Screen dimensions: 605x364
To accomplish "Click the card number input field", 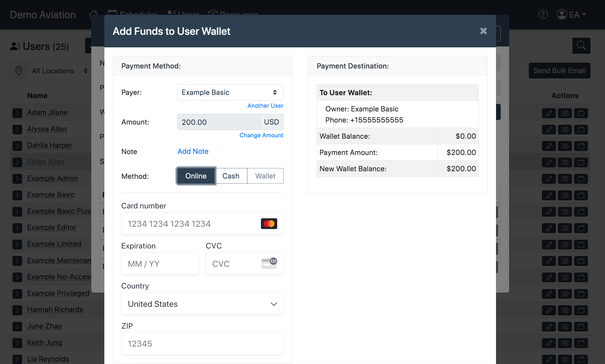I will (189, 224).
